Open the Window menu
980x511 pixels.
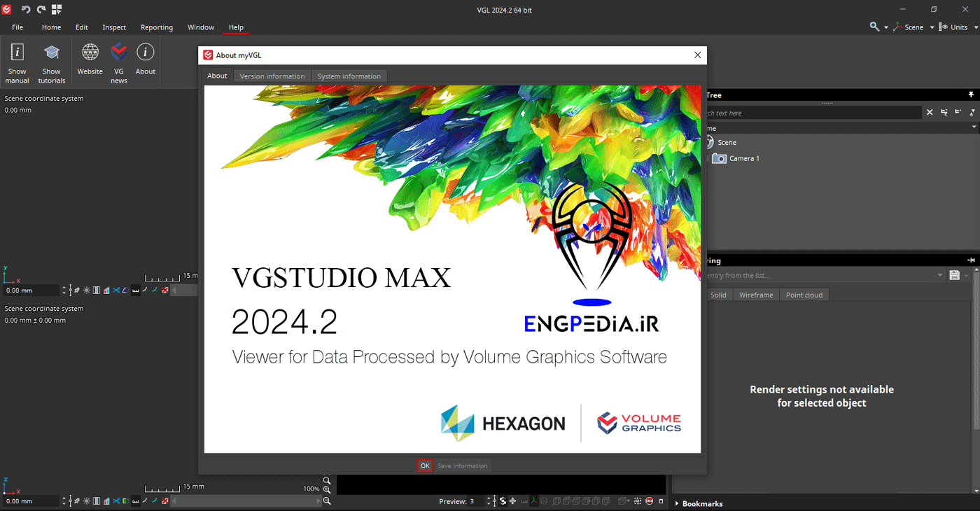201,27
